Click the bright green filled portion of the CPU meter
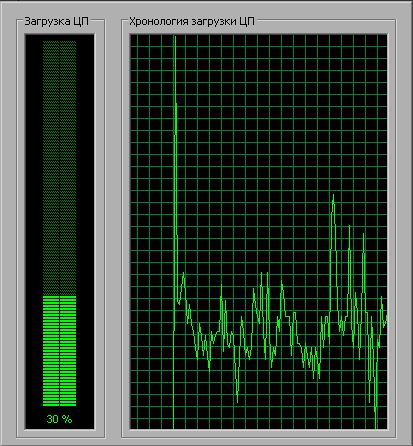The width and height of the screenshot is (413, 446). tap(59, 351)
